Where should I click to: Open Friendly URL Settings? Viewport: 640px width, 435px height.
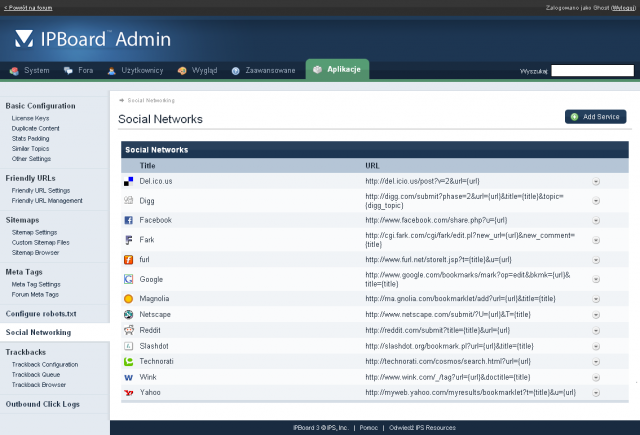coord(41,191)
